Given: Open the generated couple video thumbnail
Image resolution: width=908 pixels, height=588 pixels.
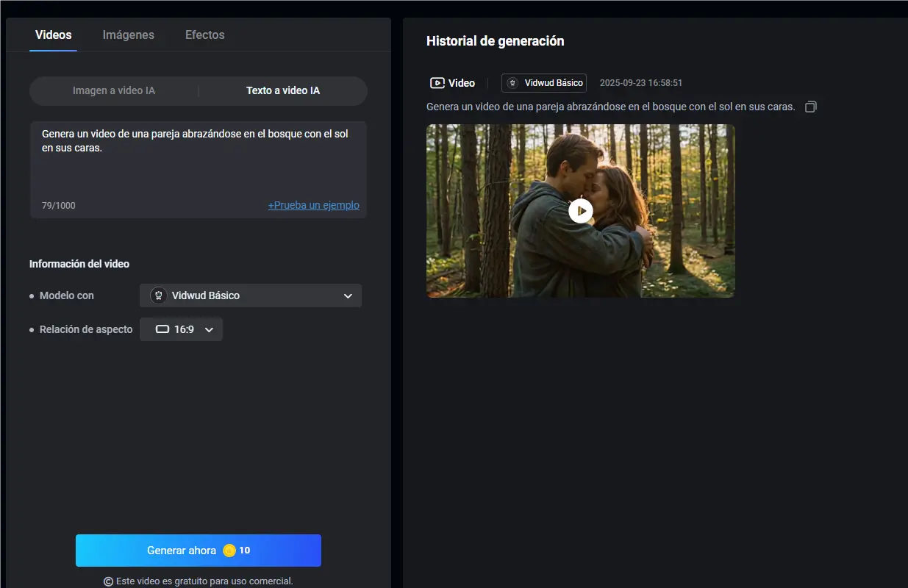Looking at the screenshot, I should coord(580,210).
